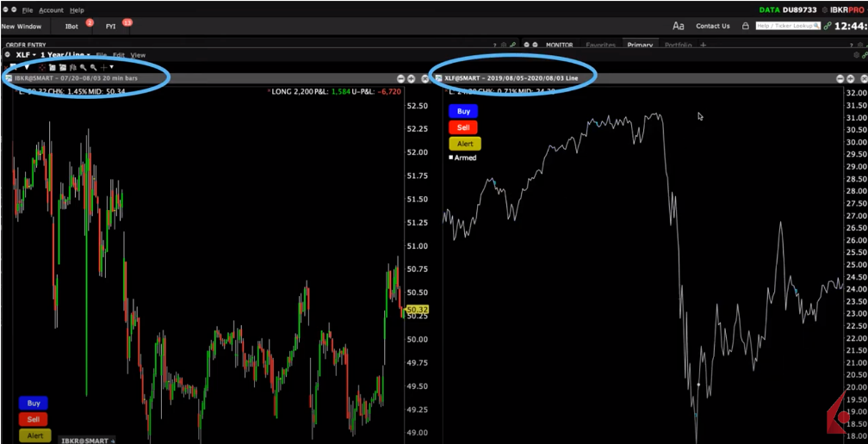The image size is (868, 444).
Task: Open FYI notifications
Action: click(110, 27)
